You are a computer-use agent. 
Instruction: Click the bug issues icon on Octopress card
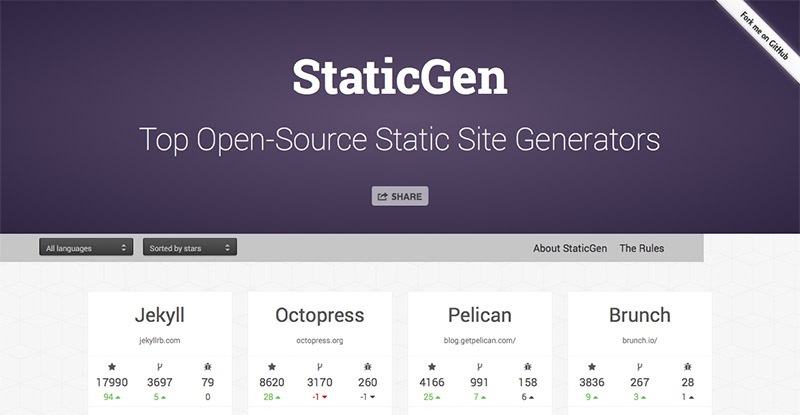tap(368, 367)
